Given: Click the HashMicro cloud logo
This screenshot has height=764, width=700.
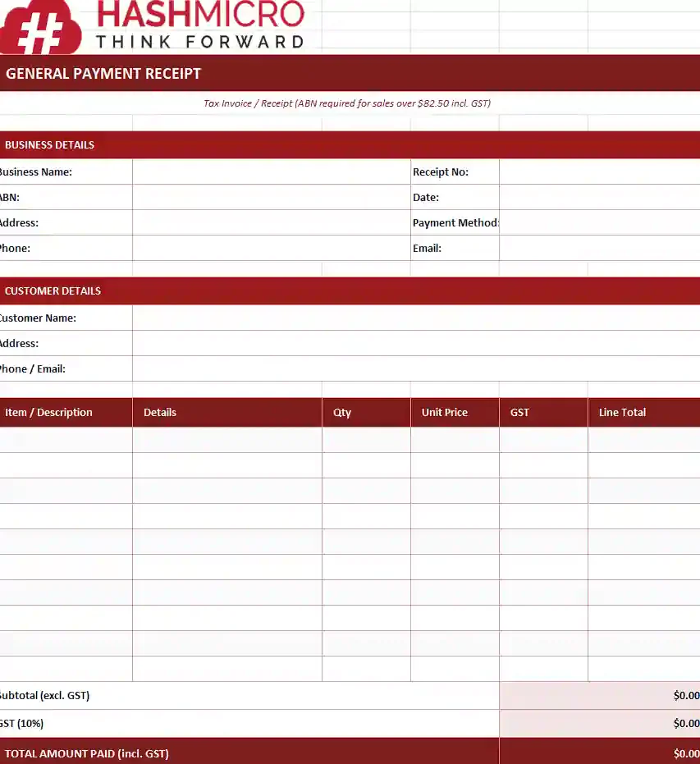Looking at the screenshot, I should point(40,27).
